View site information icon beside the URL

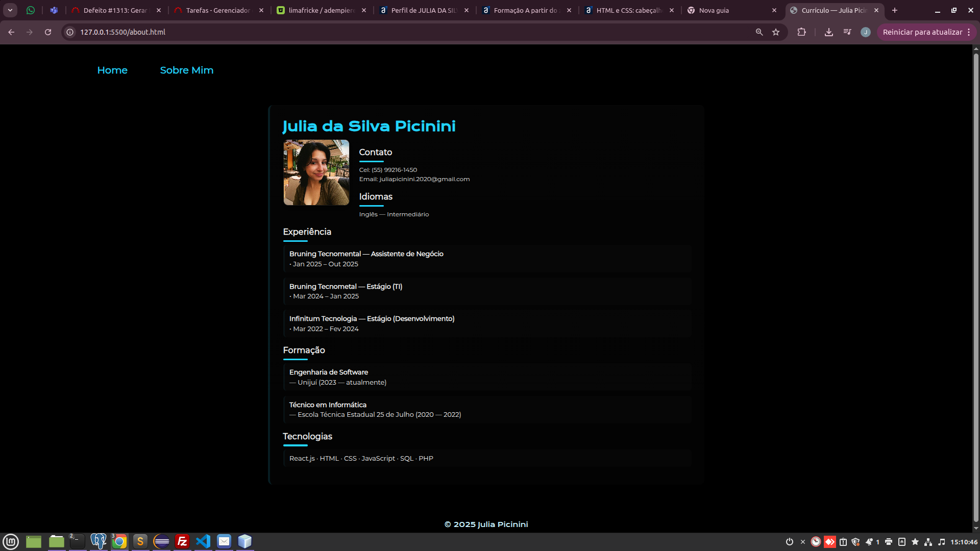click(x=70, y=32)
